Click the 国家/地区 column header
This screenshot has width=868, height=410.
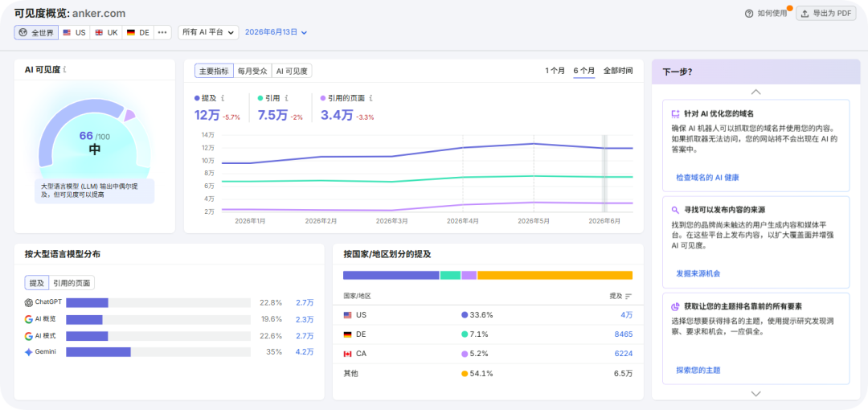coord(357,296)
